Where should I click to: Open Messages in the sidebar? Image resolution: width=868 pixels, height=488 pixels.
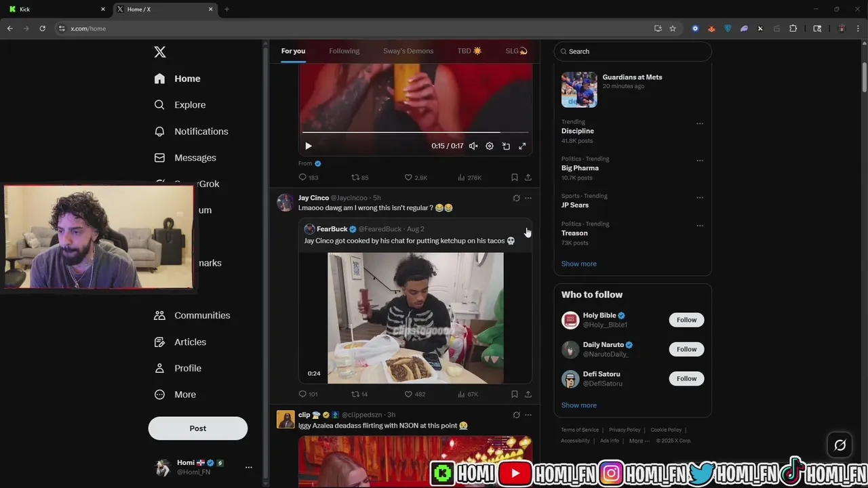185,158
